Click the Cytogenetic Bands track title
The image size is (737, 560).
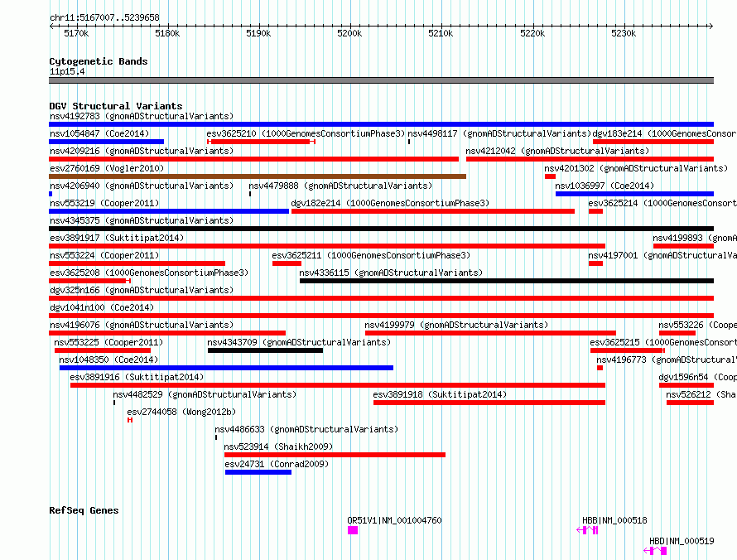[x=99, y=61]
